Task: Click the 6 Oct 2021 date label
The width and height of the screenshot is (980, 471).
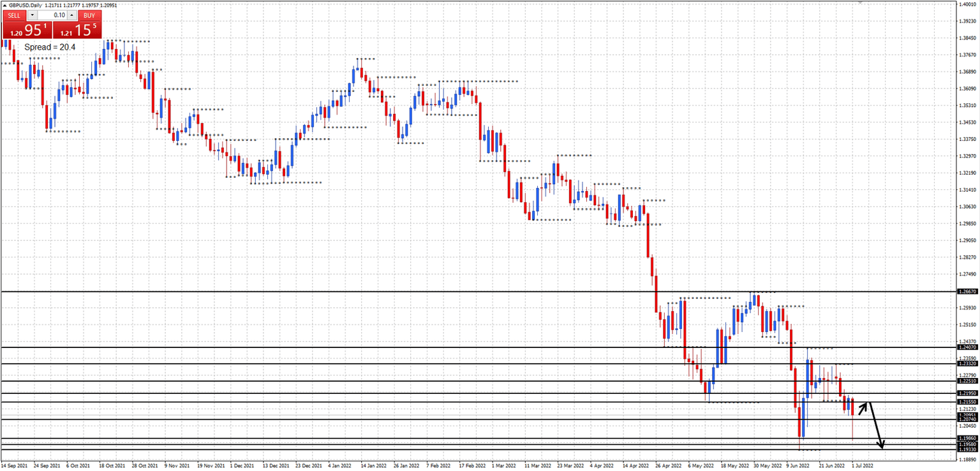Action: pos(79,466)
